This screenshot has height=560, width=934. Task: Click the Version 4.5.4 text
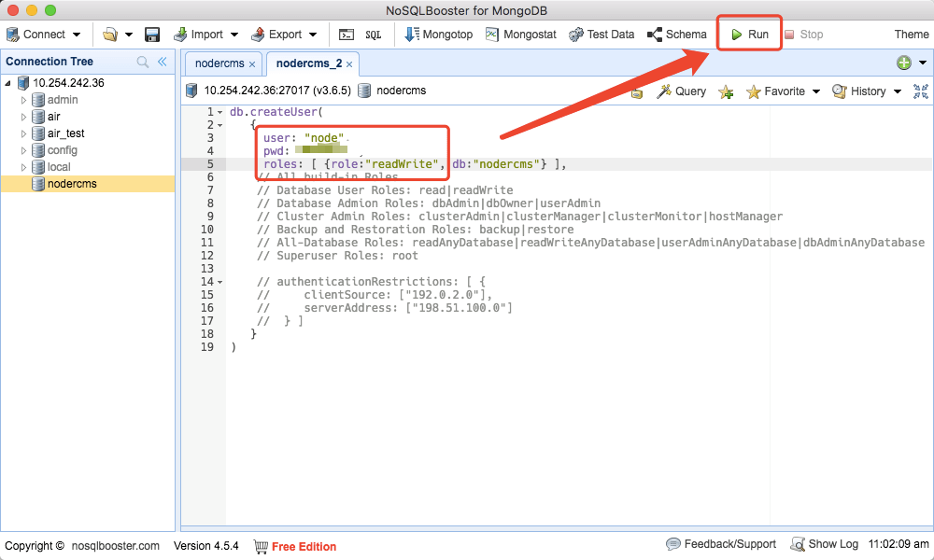pos(206,546)
